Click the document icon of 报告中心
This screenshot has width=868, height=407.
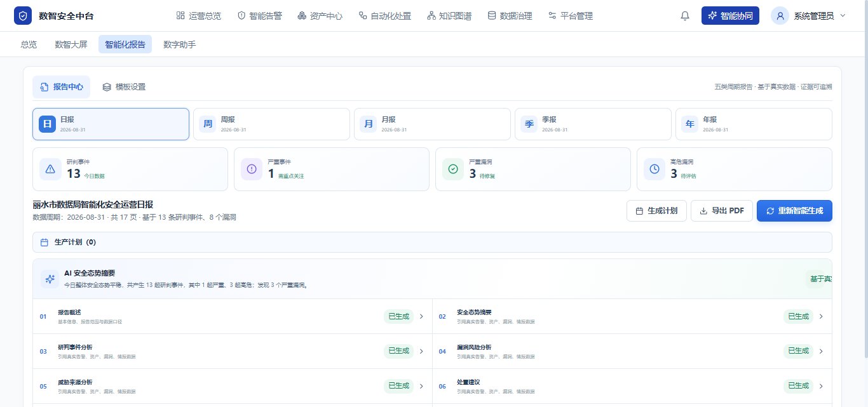tap(44, 87)
